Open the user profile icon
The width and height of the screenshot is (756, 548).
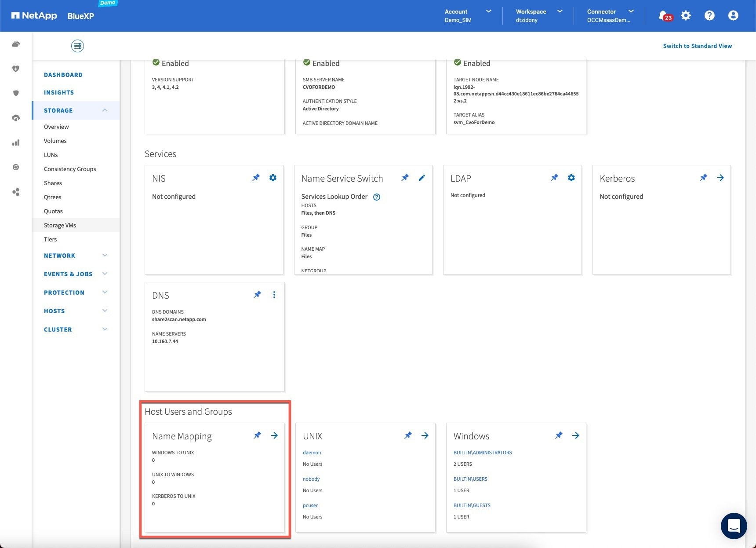pyautogui.click(x=733, y=16)
